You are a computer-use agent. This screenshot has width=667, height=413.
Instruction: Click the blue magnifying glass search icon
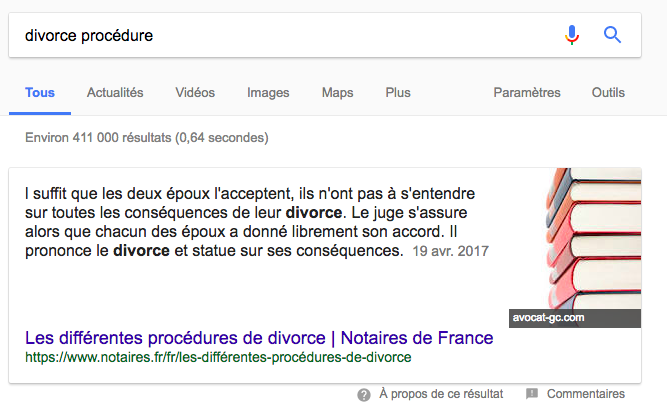613,35
